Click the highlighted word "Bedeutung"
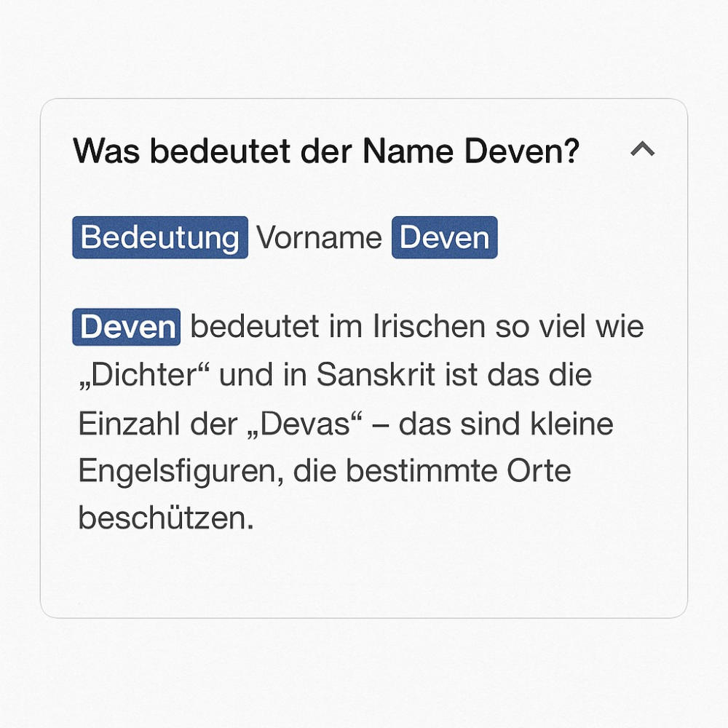The image size is (728, 728). (x=160, y=237)
